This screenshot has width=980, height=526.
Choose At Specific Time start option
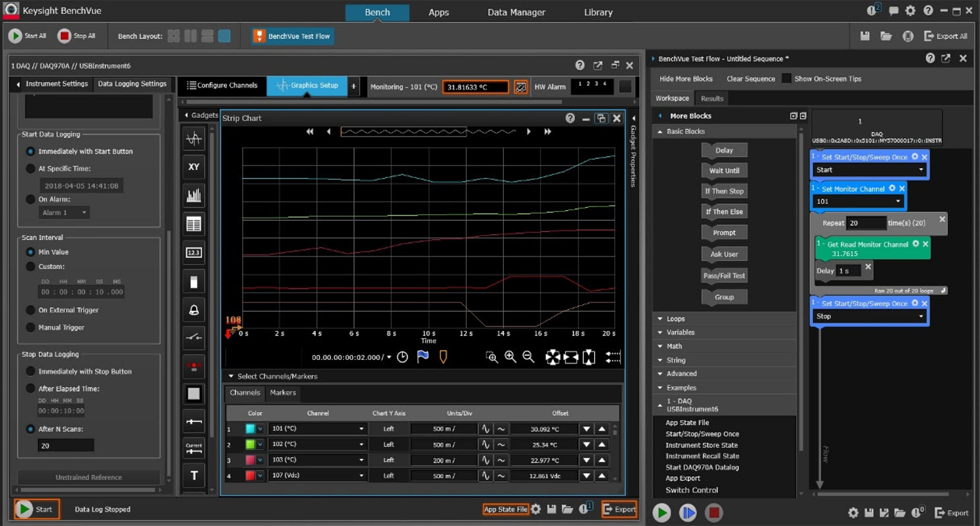pyautogui.click(x=30, y=169)
